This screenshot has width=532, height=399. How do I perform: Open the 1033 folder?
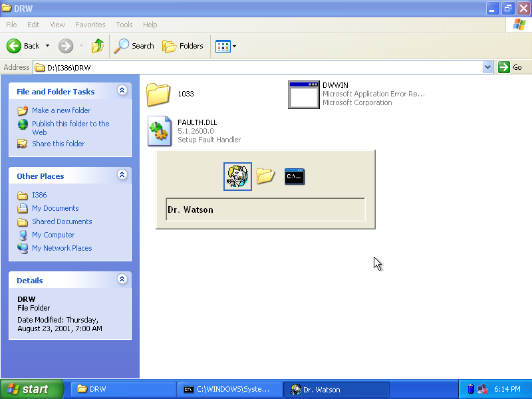tap(159, 94)
